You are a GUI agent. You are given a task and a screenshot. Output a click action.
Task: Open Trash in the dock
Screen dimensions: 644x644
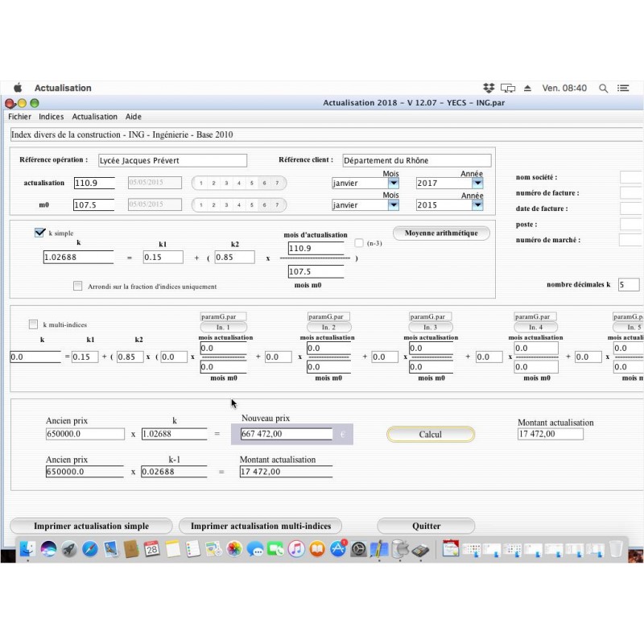[x=616, y=549]
